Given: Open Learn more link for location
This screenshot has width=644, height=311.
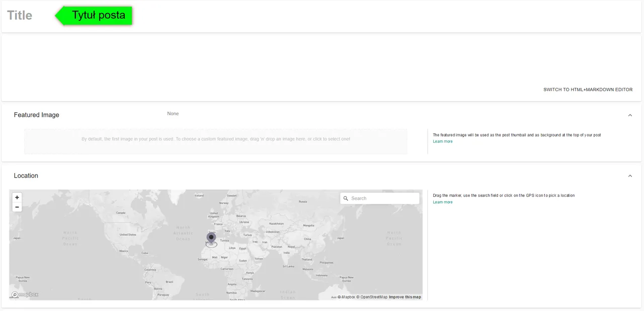Looking at the screenshot, I should pos(443,202).
